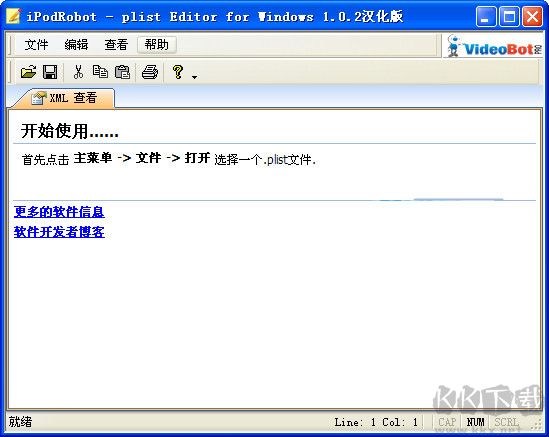
Task: Click the NUM status bar indicator
Action: [475, 422]
